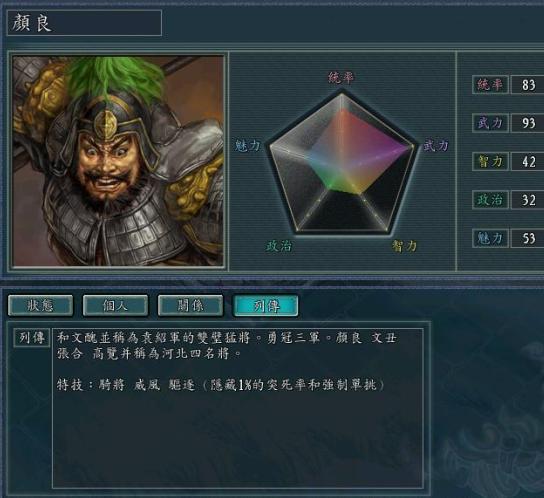Viewport: 544px width, 498px height.
Task: Click the 顏良 name field
Action: (x=84, y=23)
